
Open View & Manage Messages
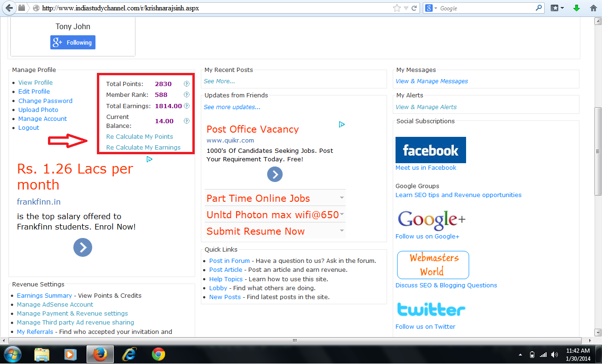tap(432, 81)
